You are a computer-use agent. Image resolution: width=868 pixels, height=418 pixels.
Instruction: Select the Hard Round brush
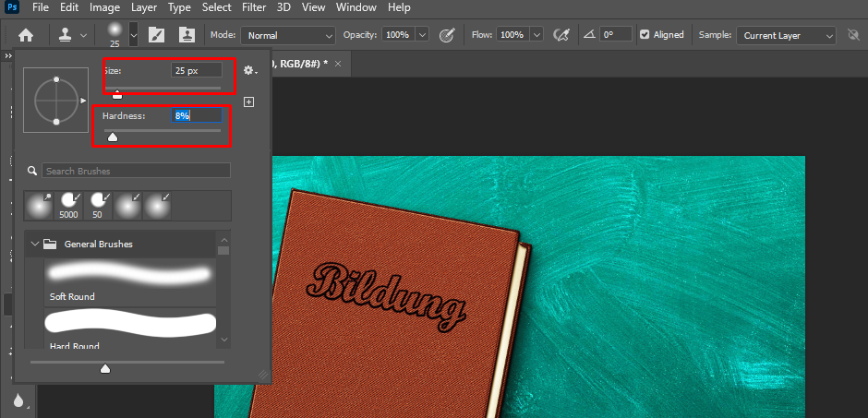130,328
